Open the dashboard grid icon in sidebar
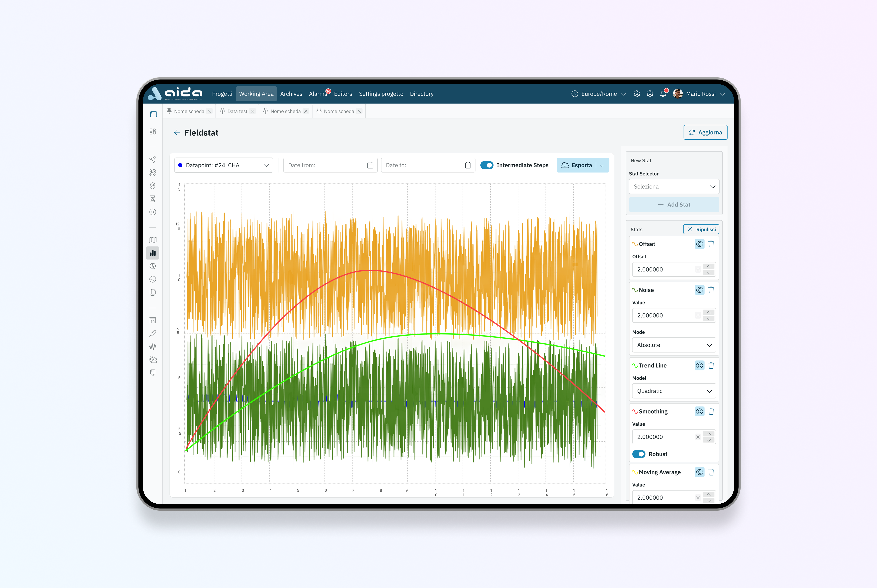Screen dimensions: 877x588 tap(153, 132)
